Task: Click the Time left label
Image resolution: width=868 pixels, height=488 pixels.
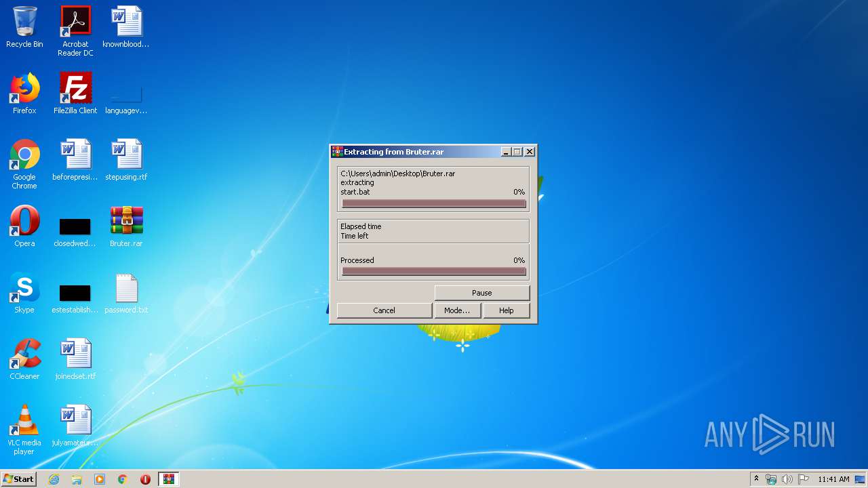Action: coord(355,236)
